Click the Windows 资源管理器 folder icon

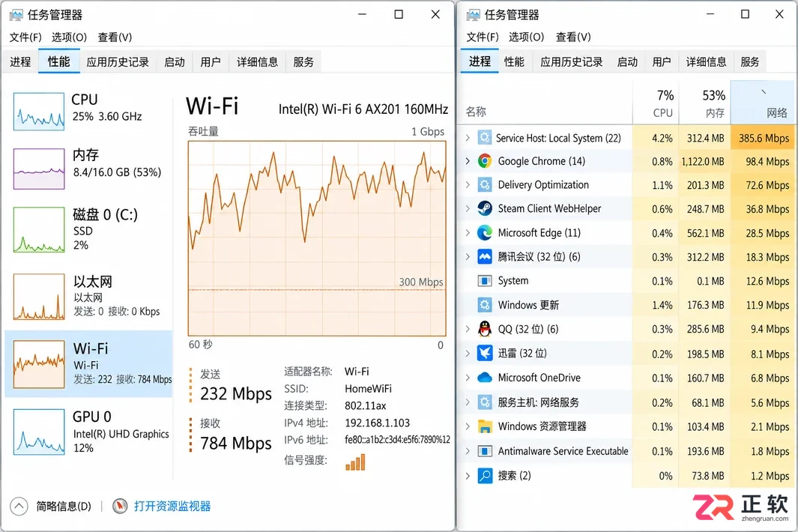coord(485,426)
